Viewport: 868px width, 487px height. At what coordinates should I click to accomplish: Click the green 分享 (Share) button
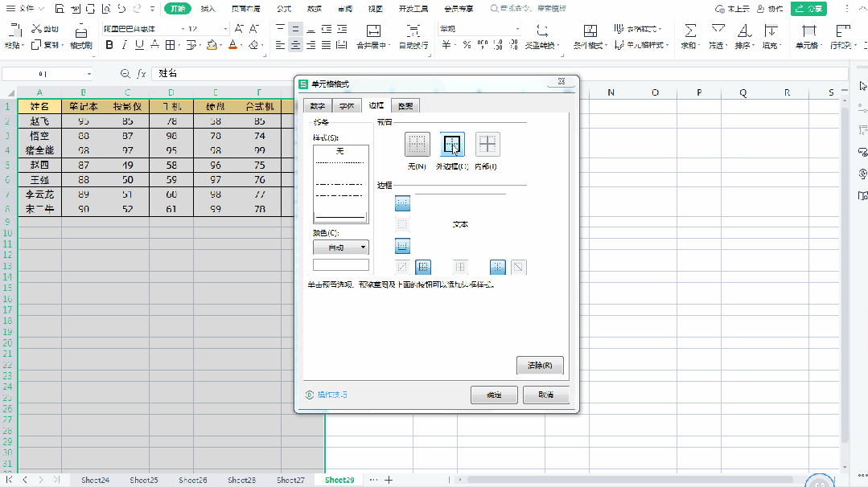coord(808,9)
